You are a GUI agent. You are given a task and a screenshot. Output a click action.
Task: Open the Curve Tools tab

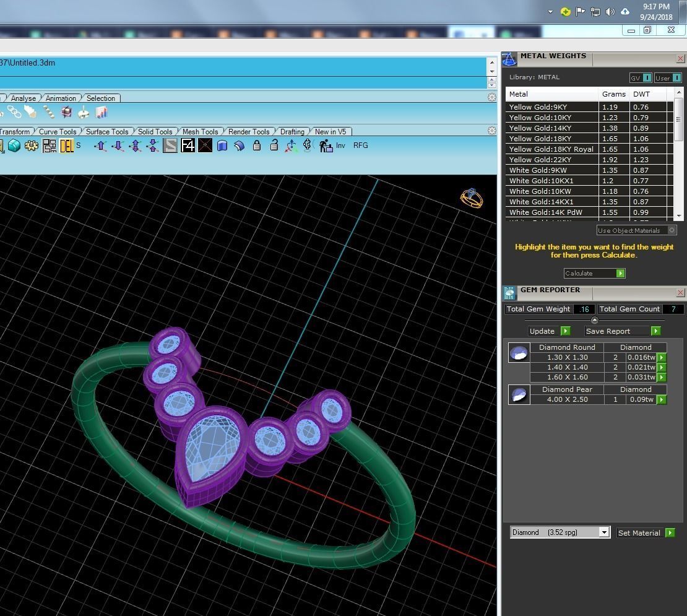point(58,131)
